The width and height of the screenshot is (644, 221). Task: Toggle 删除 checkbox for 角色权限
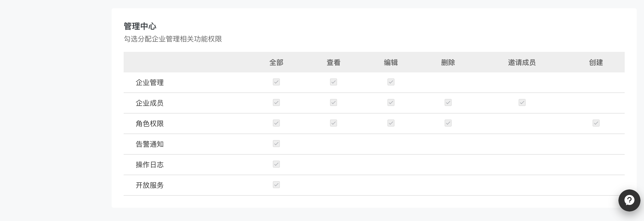[448, 123]
